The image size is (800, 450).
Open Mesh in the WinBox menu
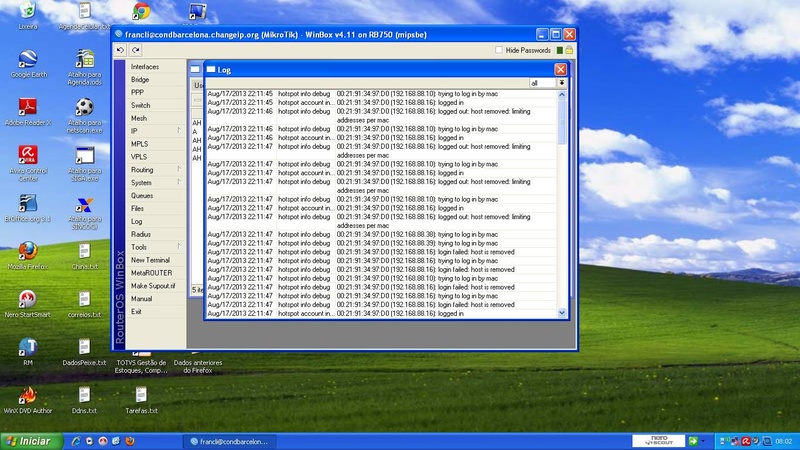pyautogui.click(x=139, y=118)
